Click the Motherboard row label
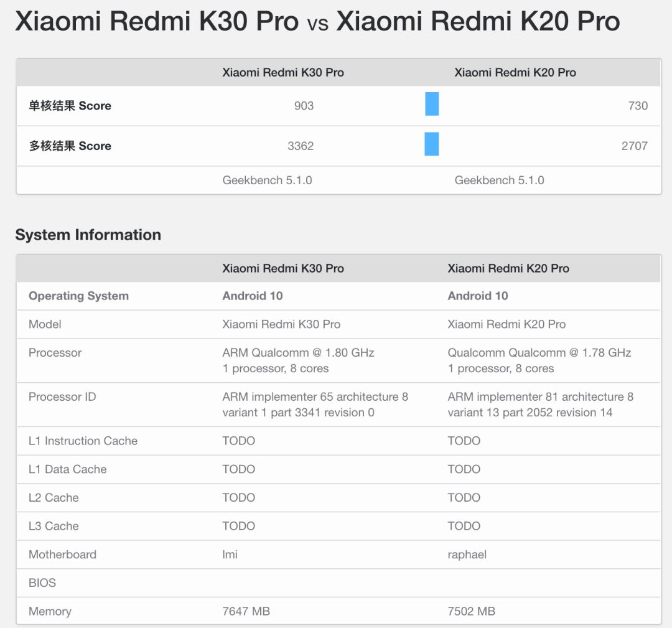The width and height of the screenshot is (672, 628). (63, 555)
